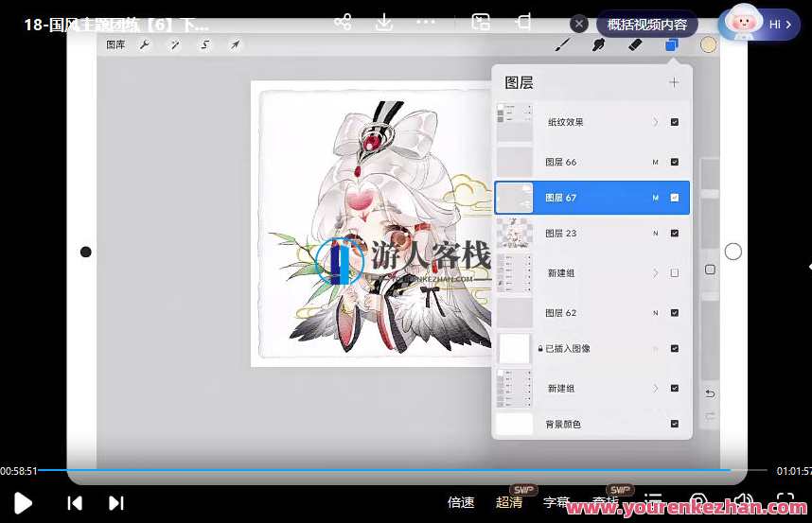Close the Layers panel via Layers icon
The width and height of the screenshot is (812, 523).
click(672, 45)
